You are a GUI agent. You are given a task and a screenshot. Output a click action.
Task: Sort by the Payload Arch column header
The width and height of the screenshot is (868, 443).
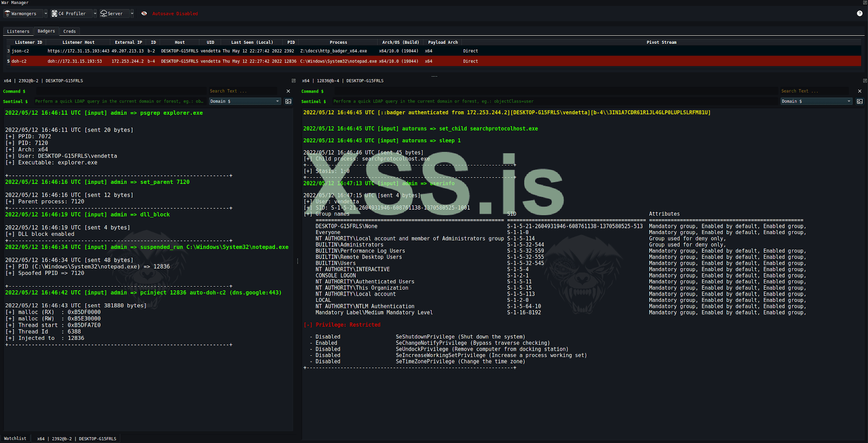click(443, 42)
